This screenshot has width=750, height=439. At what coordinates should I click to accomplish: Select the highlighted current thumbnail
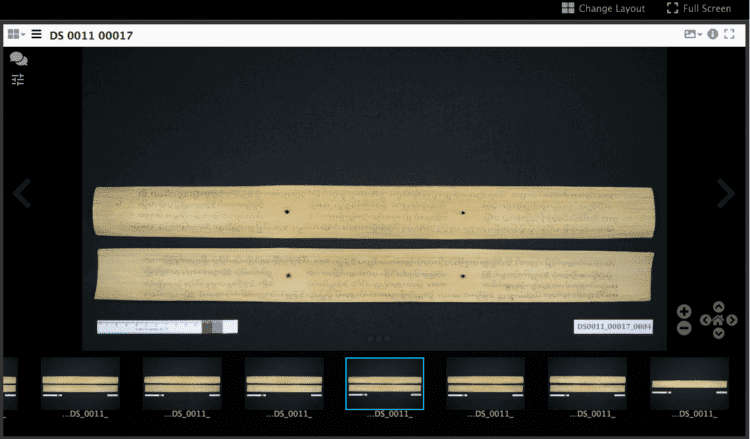(x=384, y=384)
